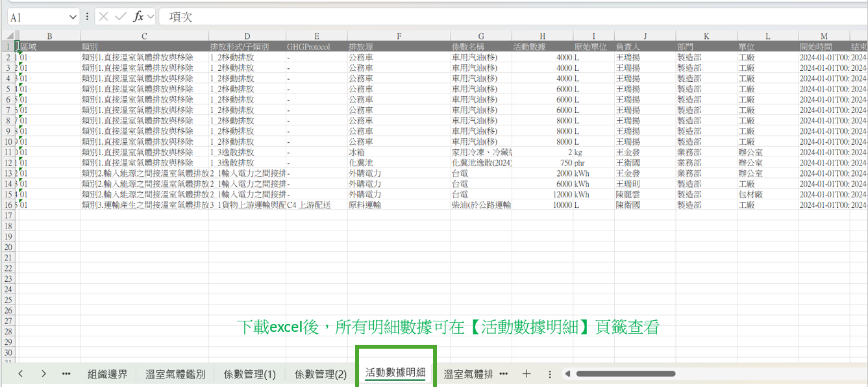Click the scroll-left arrow on horizontal scrollbar
Screen dimensions: 868x387
coord(567,374)
